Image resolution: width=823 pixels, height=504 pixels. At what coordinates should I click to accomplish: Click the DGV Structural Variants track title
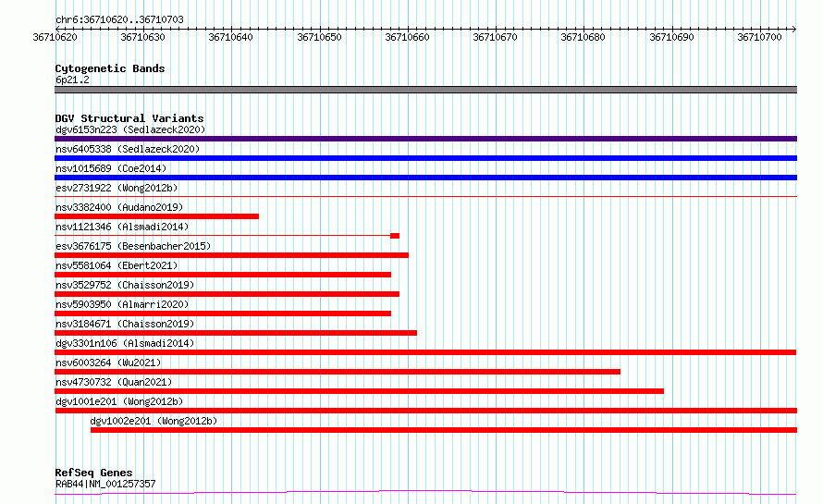129,118
